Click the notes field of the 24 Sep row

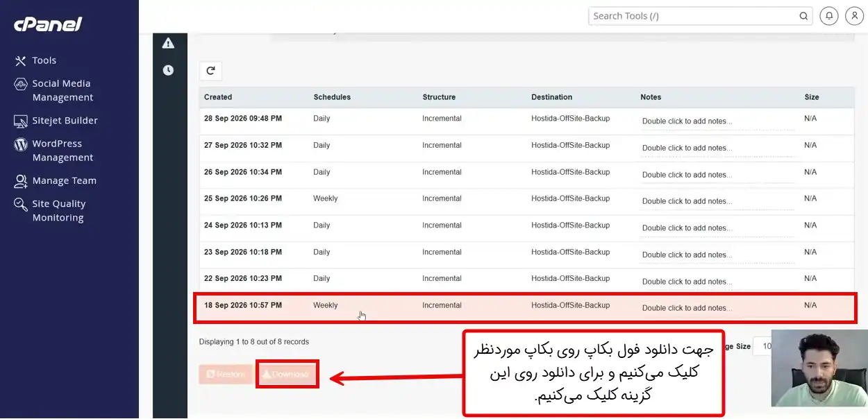pyautogui.click(x=718, y=228)
